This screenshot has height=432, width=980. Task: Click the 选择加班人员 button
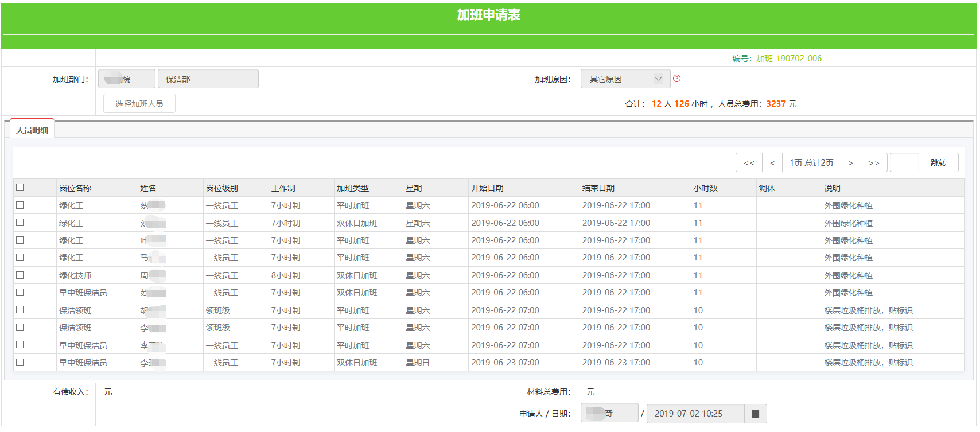[x=139, y=104]
